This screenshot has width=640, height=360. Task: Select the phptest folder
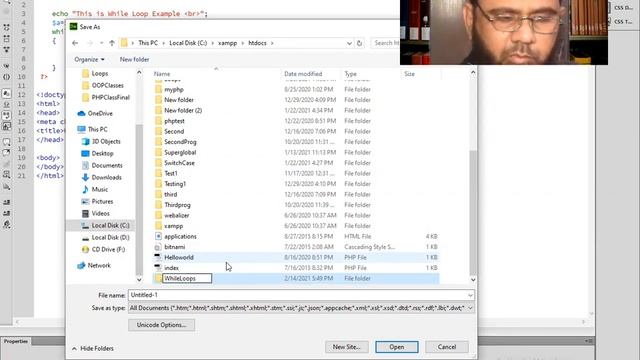[296, 121]
